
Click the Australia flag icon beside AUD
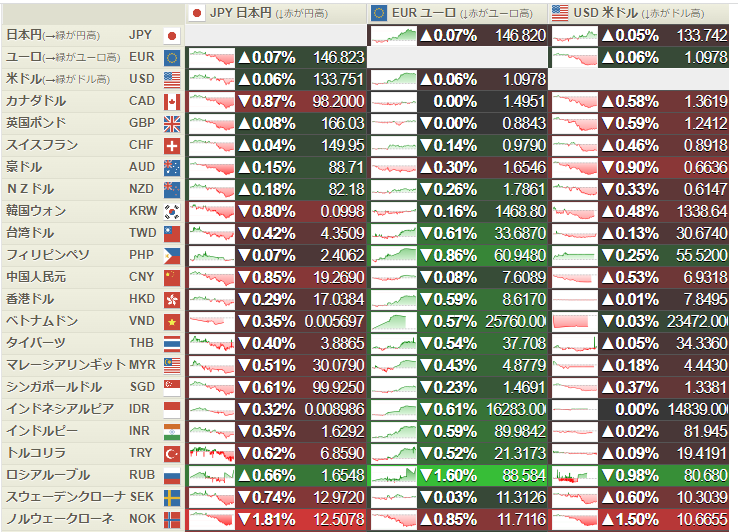click(x=171, y=167)
